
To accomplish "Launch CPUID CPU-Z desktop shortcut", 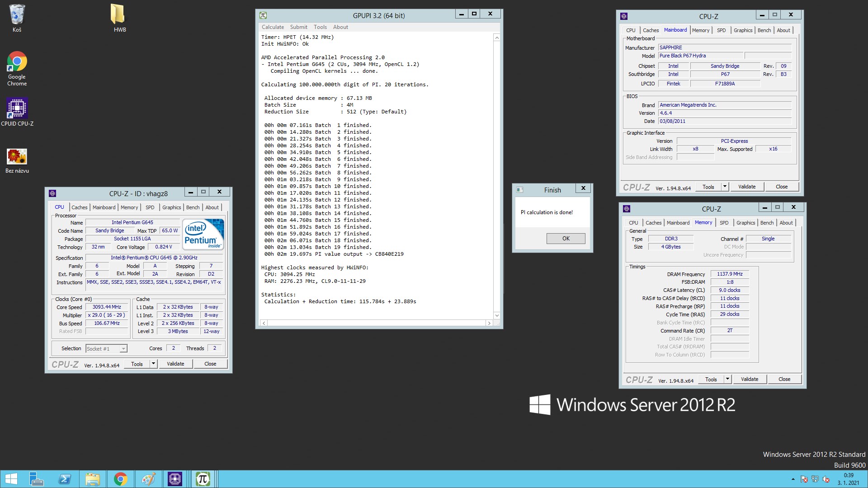I will point(17,112).
